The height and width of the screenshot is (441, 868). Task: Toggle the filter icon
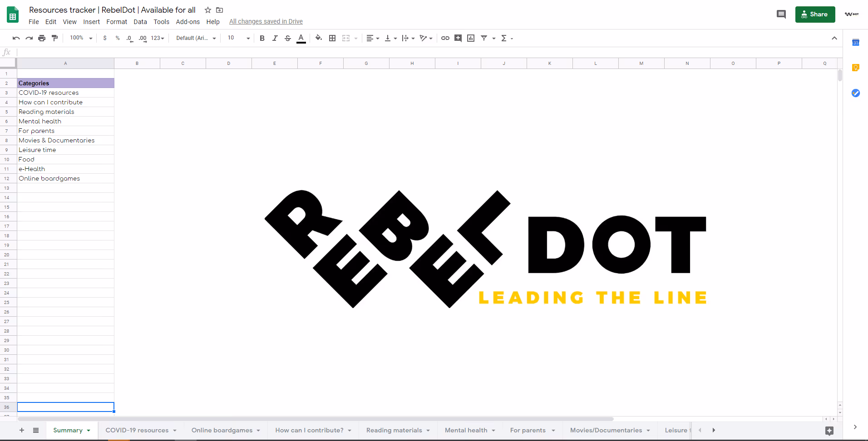click(x=484, y=38)
